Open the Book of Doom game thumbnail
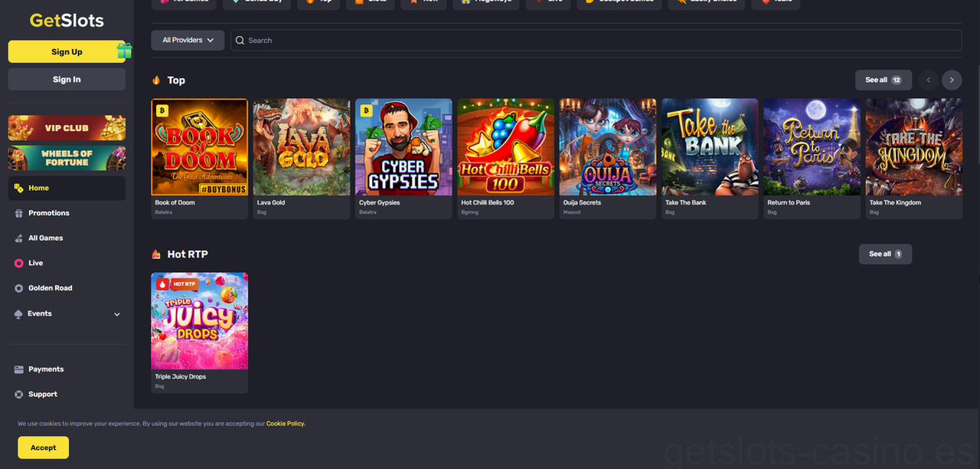980x469 pixels. click(199, 146)
